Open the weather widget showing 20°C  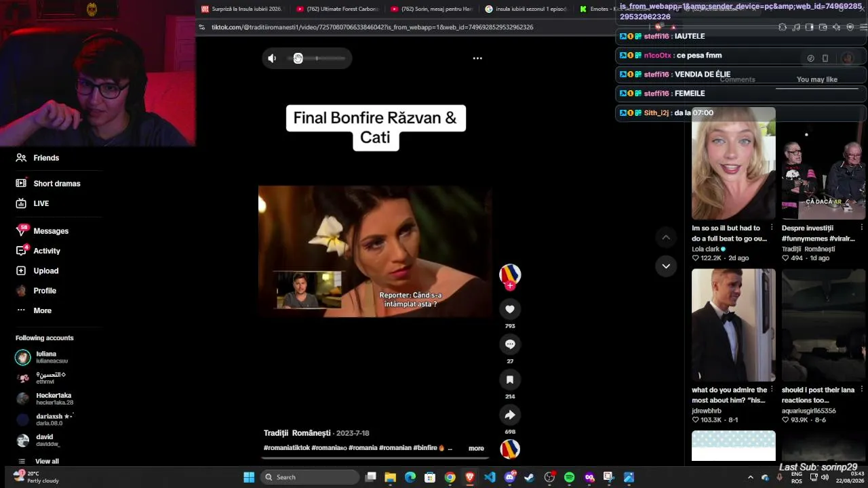(x=36, y=477)
